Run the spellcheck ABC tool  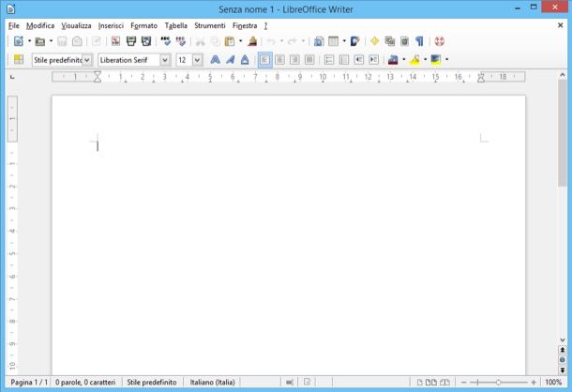click(x=166, y=41)
